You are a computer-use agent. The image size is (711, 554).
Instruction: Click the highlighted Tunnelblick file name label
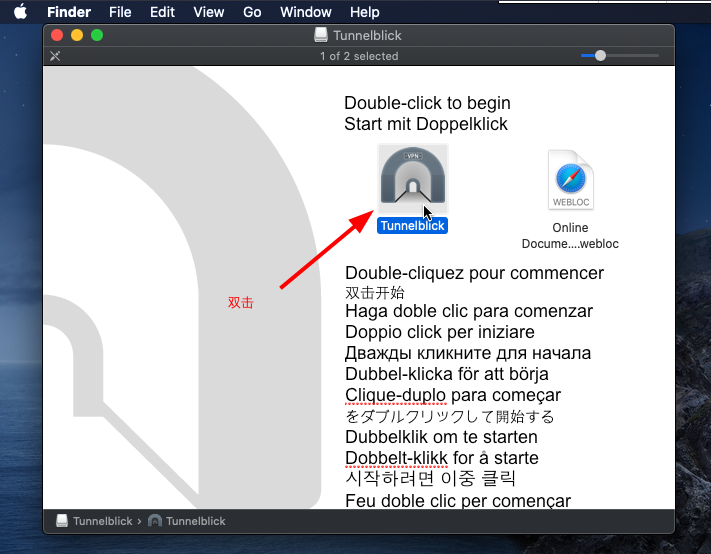(412, 225)
